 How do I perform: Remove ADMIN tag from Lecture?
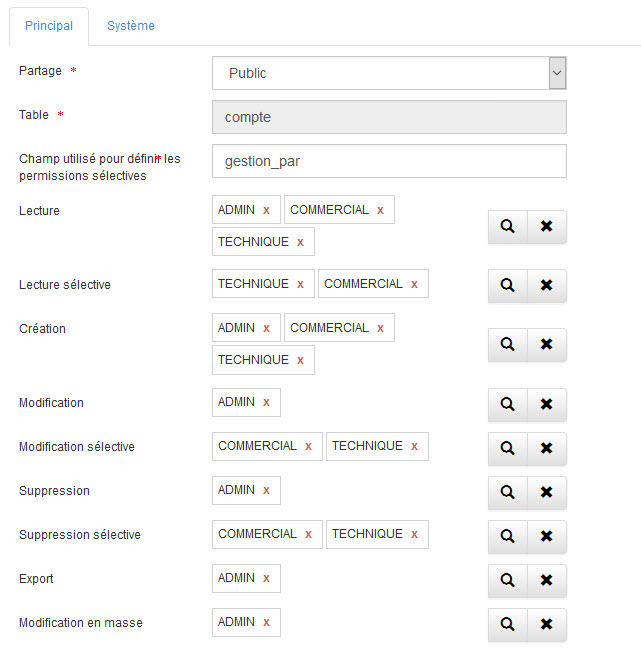pos(267,210)
